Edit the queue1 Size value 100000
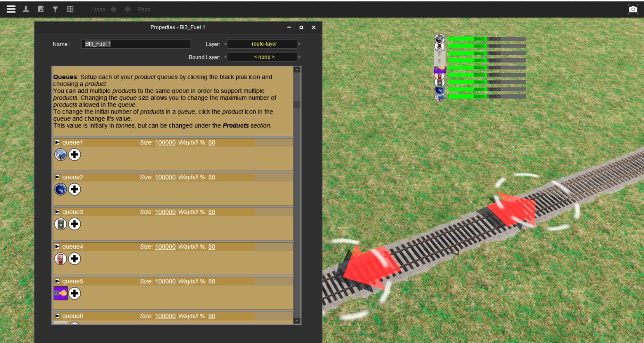 165,143
